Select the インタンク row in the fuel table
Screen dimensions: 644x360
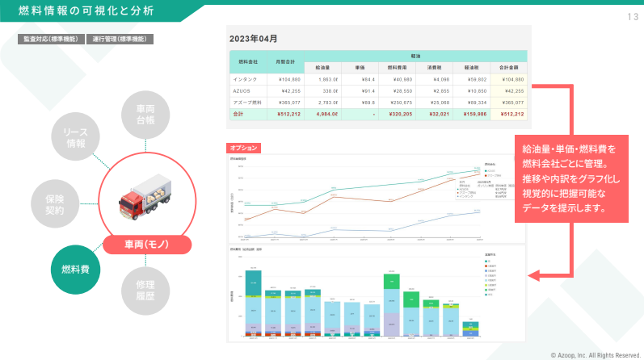[246, 80]
